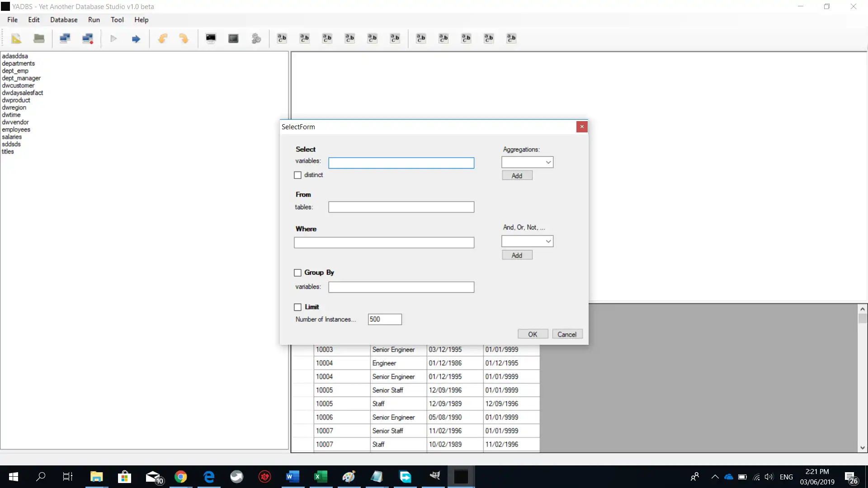
Task: Open the Run menu
Action: 94,20
